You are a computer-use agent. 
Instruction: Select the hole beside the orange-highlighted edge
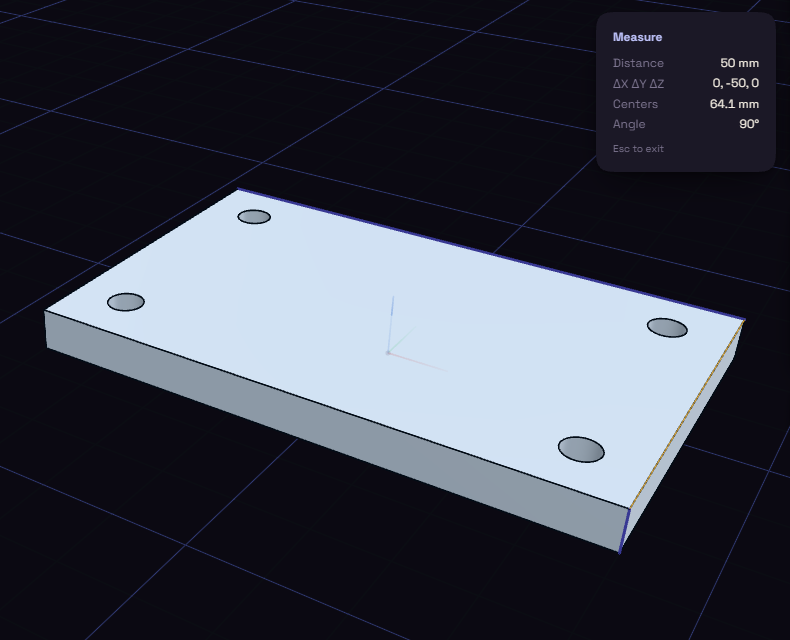tap(667, 328)
